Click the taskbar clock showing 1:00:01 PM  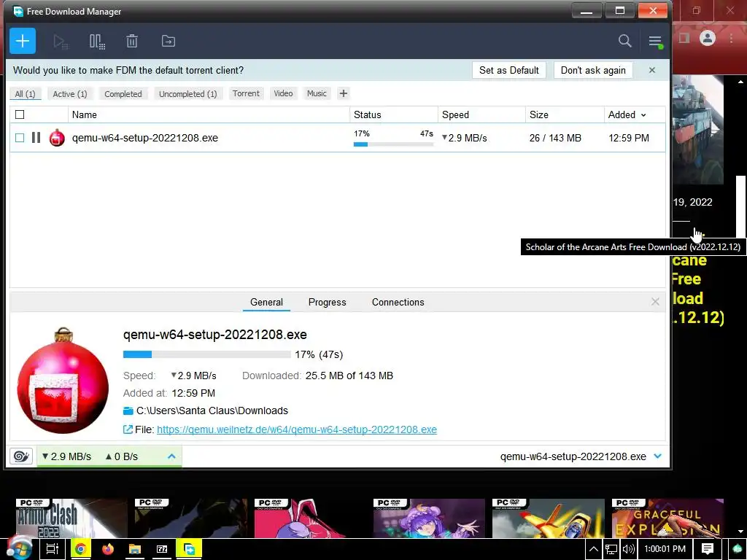(665, 549)
